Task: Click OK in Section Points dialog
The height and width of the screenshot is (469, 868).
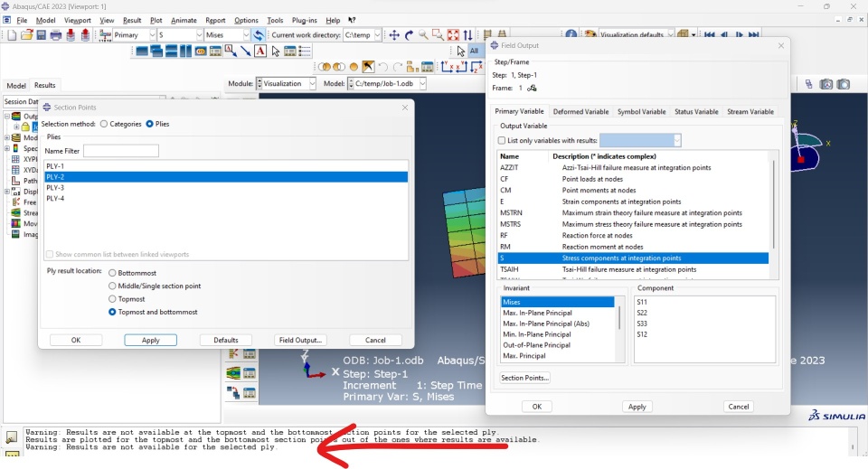Action: (x=76, y=340)
